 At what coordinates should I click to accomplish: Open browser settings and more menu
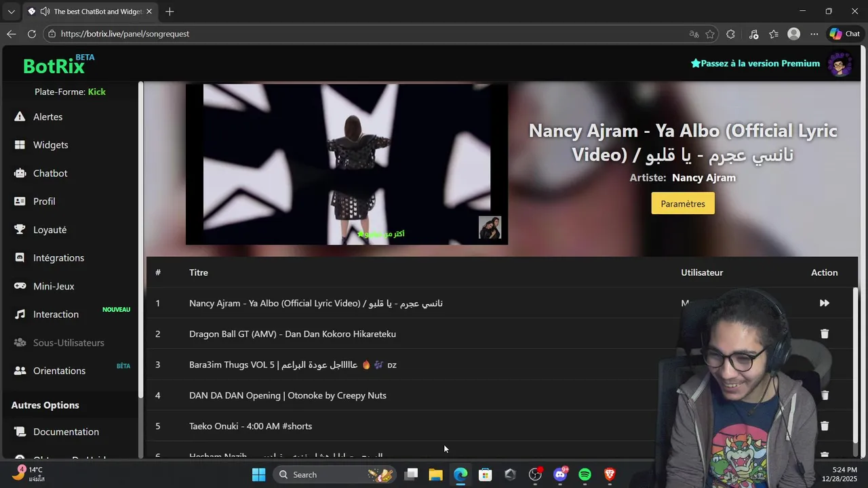click(x=814, y=34)
